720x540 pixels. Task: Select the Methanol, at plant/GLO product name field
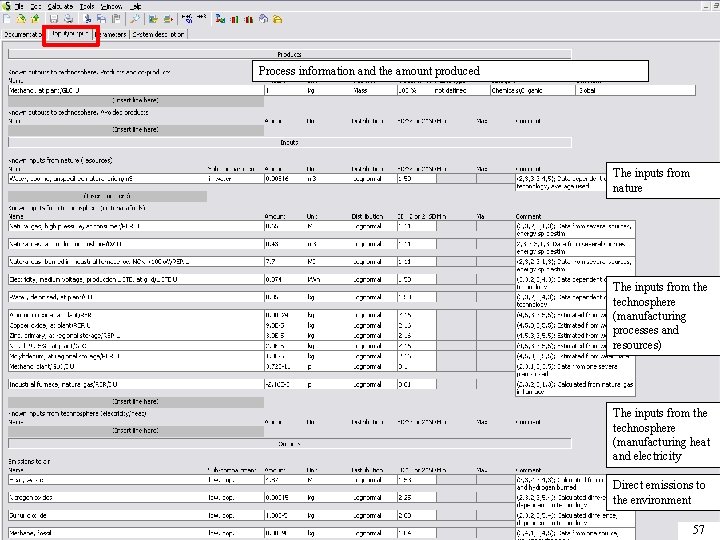pos(136,90)
